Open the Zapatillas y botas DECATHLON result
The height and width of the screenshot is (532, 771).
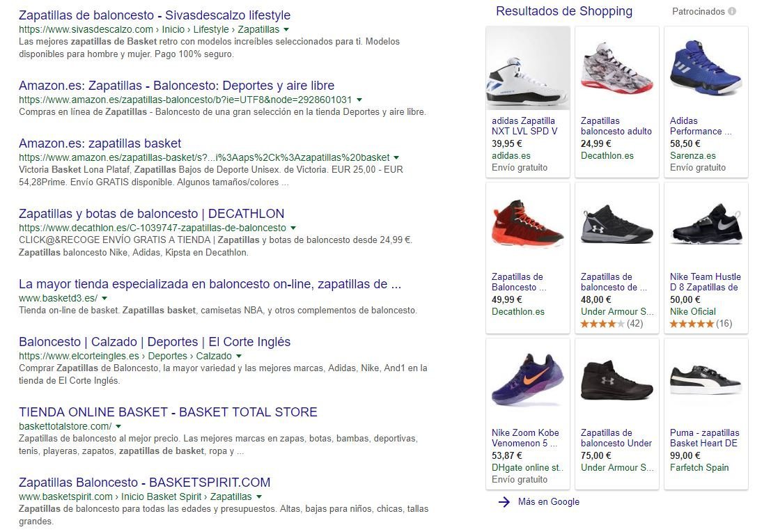click(151, 214)
